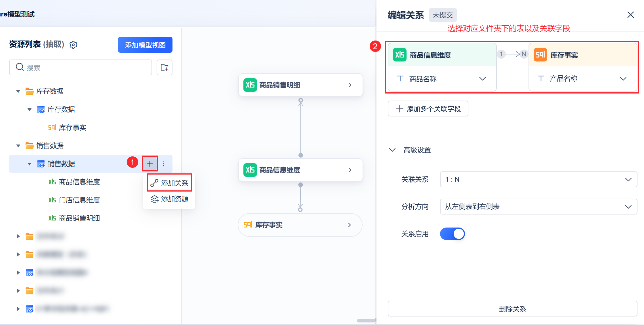
Task: Collapse the 库存数据 top folder
Action: [18, 91]
